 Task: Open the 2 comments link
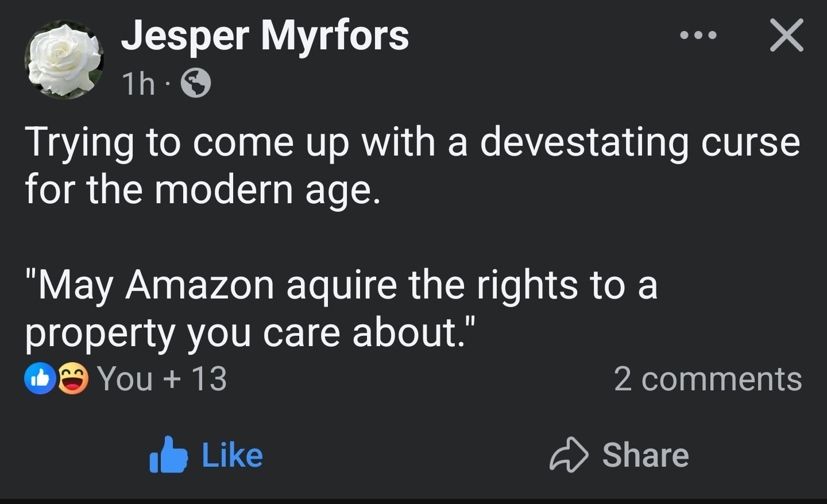coord(708,379)
